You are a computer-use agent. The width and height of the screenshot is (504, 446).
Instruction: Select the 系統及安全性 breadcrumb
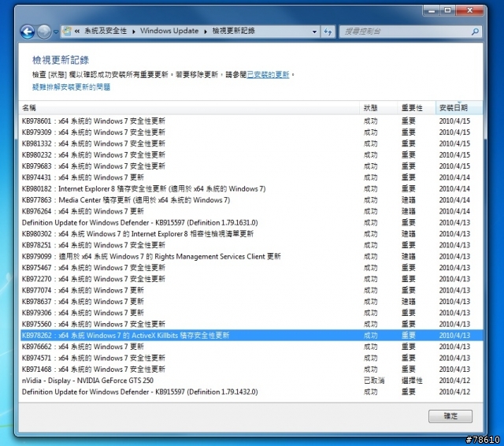106,31
